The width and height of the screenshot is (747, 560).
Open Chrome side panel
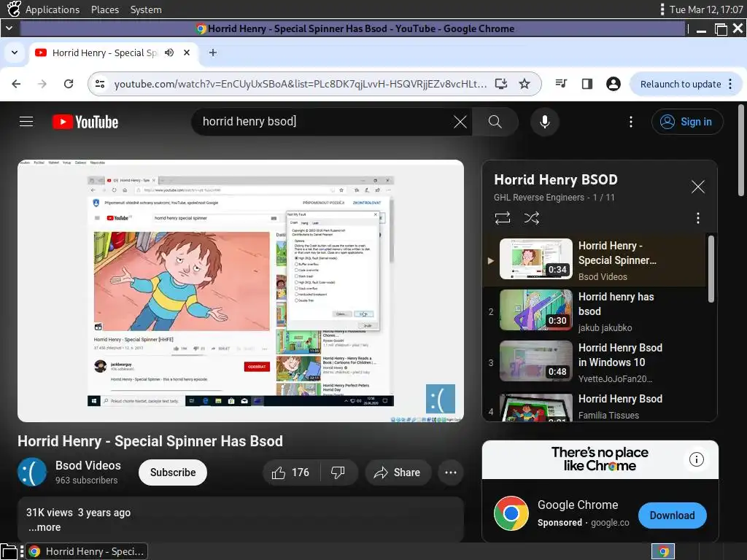coord(587,84)
